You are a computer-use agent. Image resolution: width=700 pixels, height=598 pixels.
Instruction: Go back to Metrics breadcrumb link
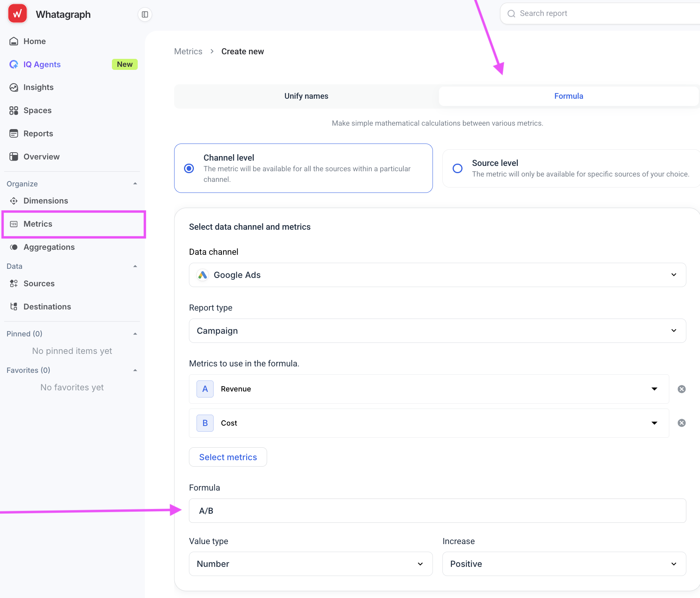(x=188, y=52)
